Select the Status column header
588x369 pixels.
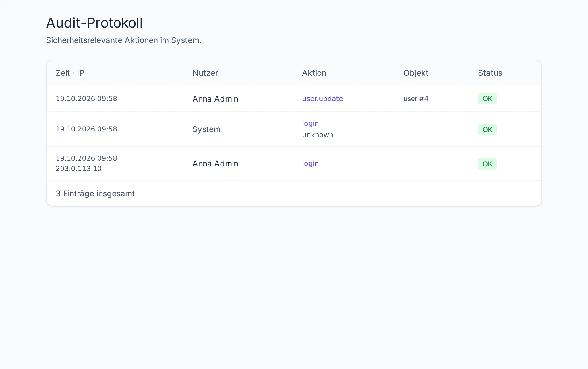pos(490,73)
